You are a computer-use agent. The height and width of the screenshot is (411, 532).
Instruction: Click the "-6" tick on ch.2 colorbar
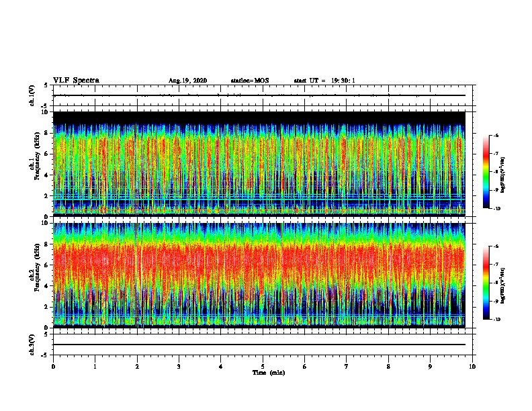pyautogui.click(x=496, y=246)
